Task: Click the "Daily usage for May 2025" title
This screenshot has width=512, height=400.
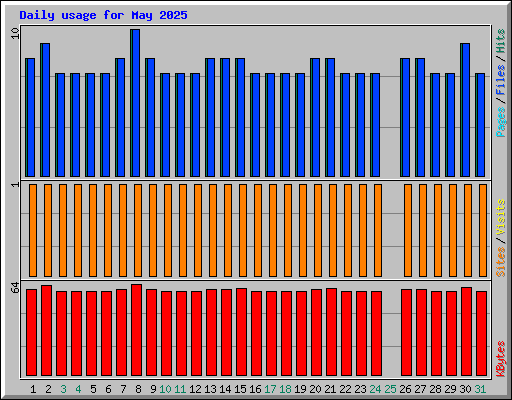Action: tap(103, 15)
